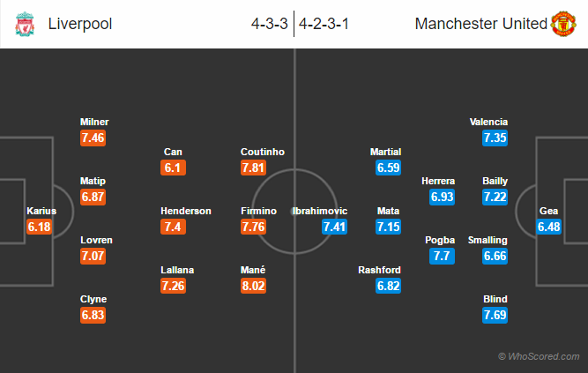
Task: Click the Milner player name
Action: coord(94,122)
